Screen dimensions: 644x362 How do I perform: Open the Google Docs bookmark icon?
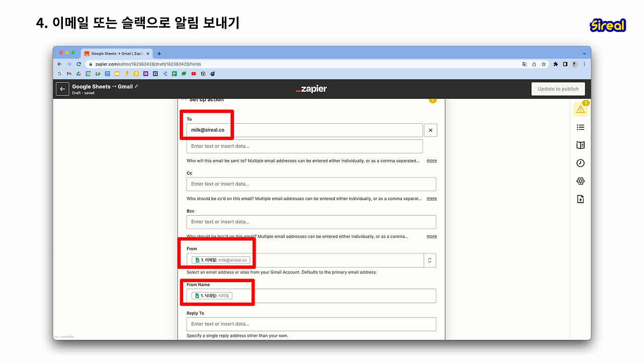coord(107,74)
